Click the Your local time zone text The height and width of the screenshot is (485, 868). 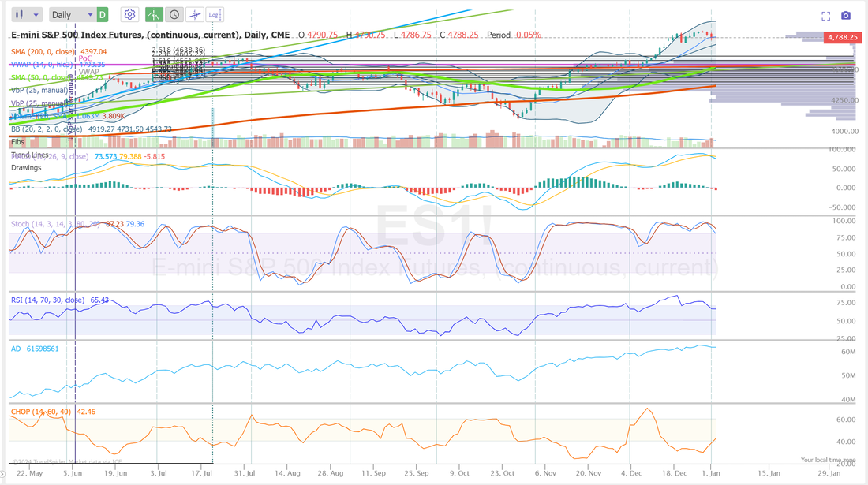[828, 460]
